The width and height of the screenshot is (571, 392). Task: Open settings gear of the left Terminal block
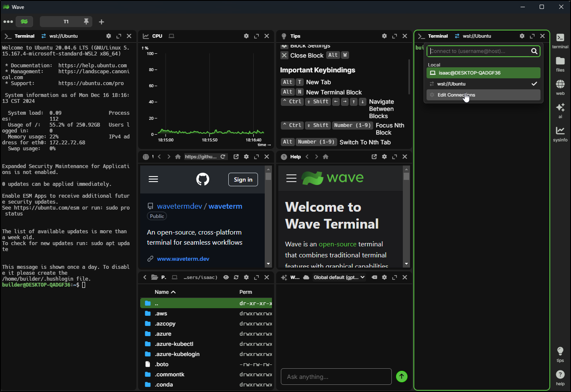click(108, 36)
